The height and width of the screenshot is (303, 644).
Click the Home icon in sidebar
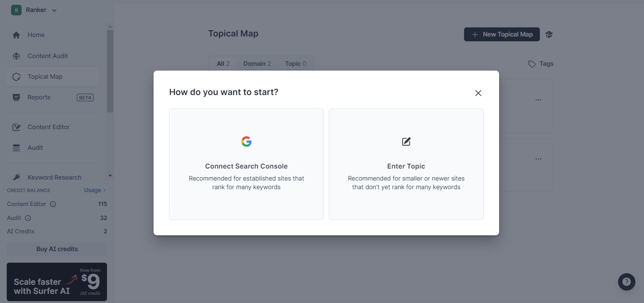(x=16, y=35)
